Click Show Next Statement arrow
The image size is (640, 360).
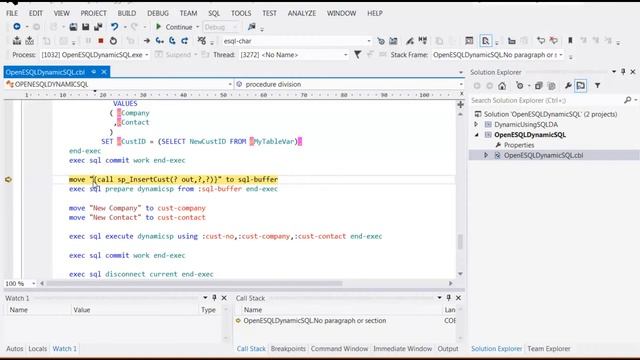147,41
